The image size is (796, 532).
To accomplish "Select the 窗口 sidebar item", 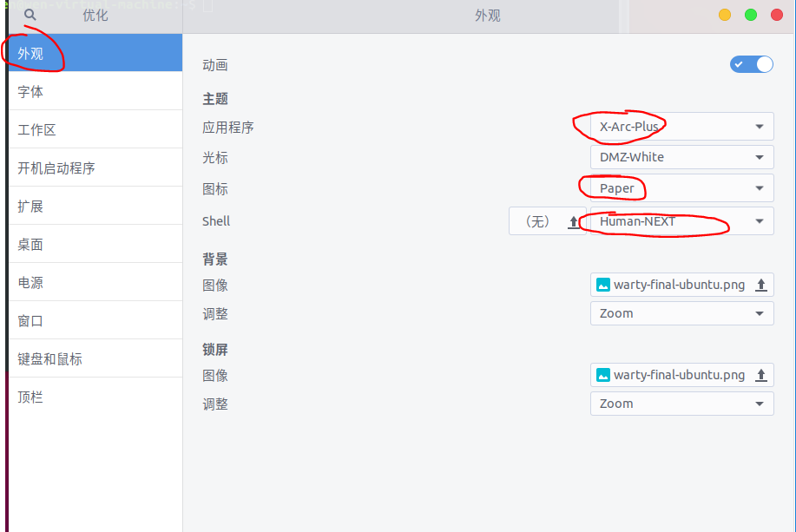I will coord(95,320).
